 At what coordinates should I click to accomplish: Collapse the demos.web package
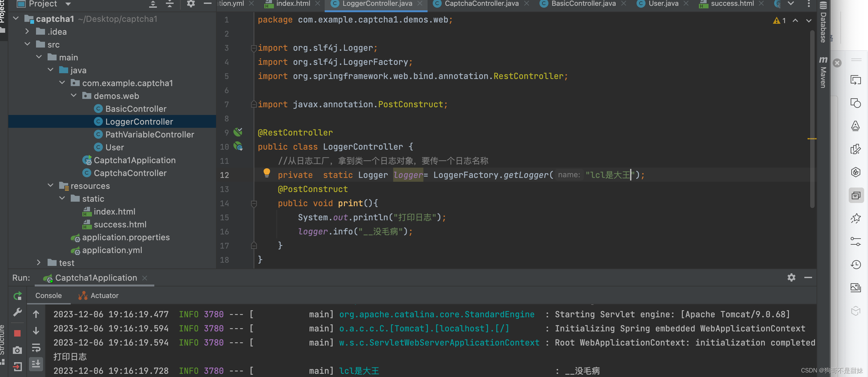(x=74, y=95)
